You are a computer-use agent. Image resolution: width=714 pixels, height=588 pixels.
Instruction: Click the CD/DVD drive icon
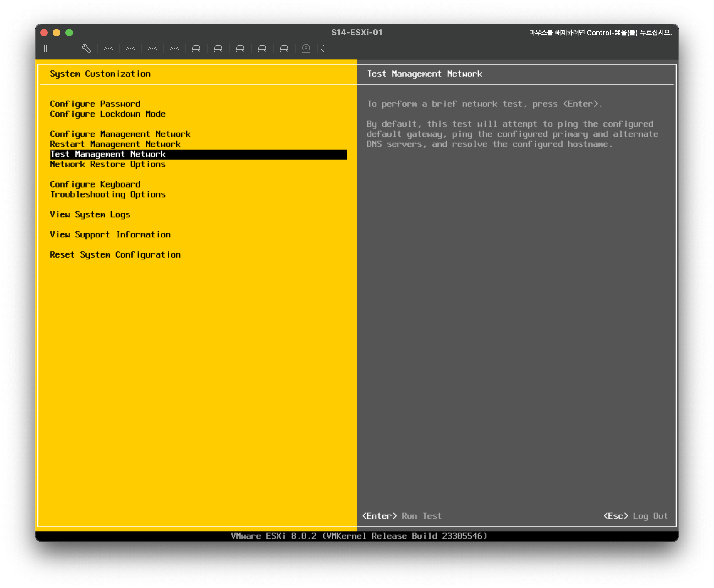click(x=306, y=49)
